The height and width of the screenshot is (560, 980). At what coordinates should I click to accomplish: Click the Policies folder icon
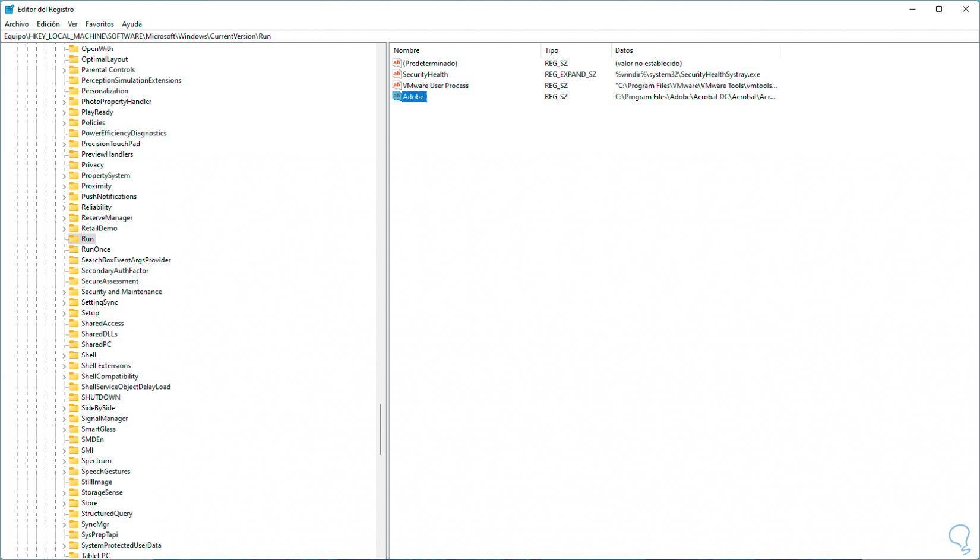(x=74, y=122)
